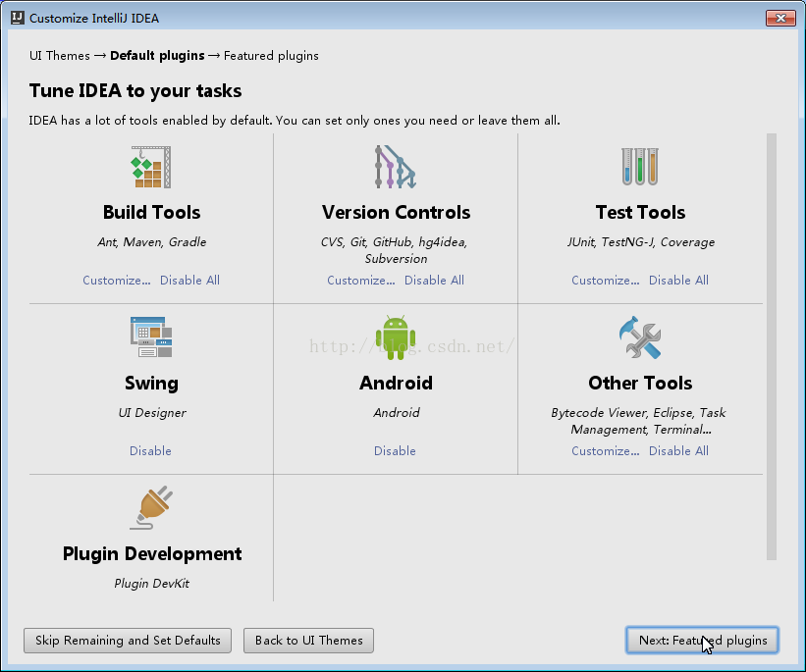
Task: Open Customize link for Test Tools
Action: 606,281
